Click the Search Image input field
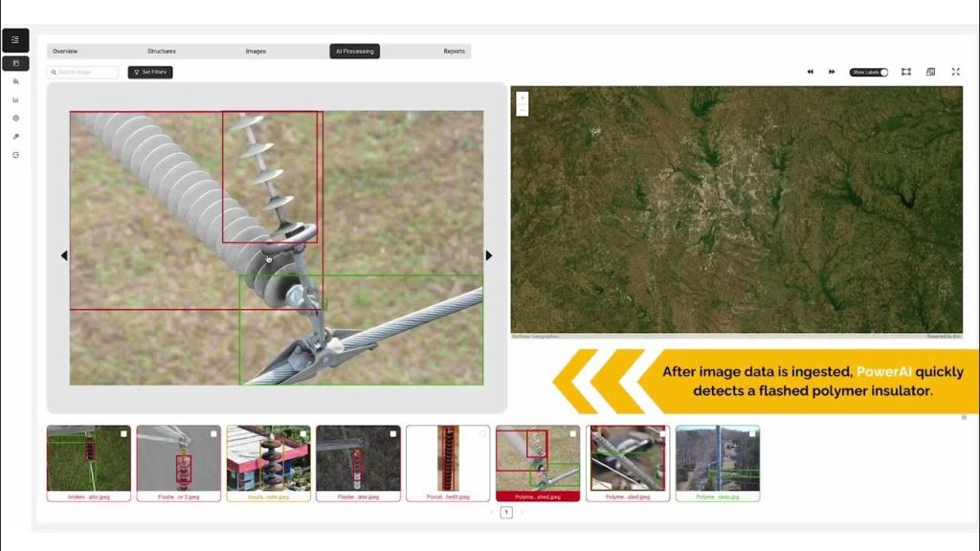Screen dimensions: 980x551 click(84, 72)
